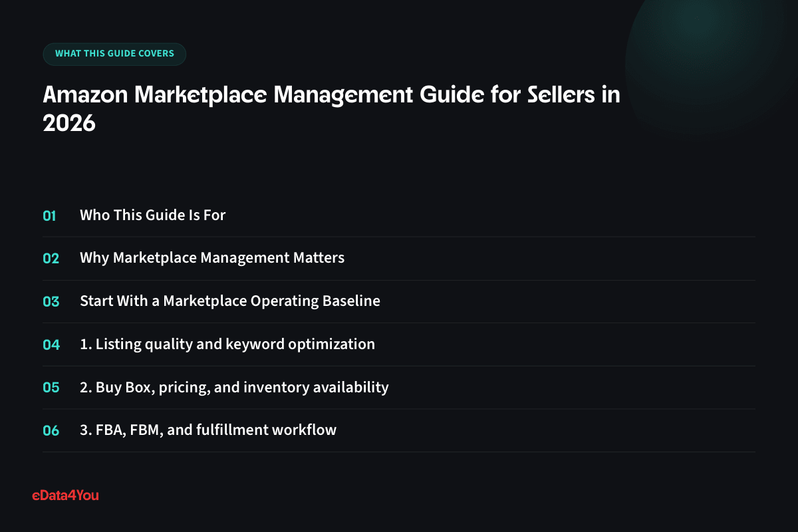Click the number 04 label
Image resolution: width=798 pixels, height=532 pixels.
pos(51,344)
